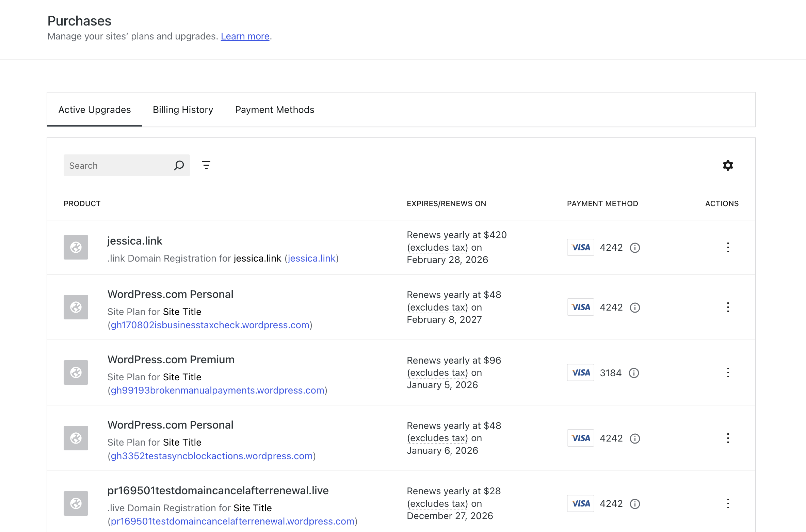Focus the Search input field
Viewport: 806px width, 532px height.
pyautogui.click(x=117, y=165)
